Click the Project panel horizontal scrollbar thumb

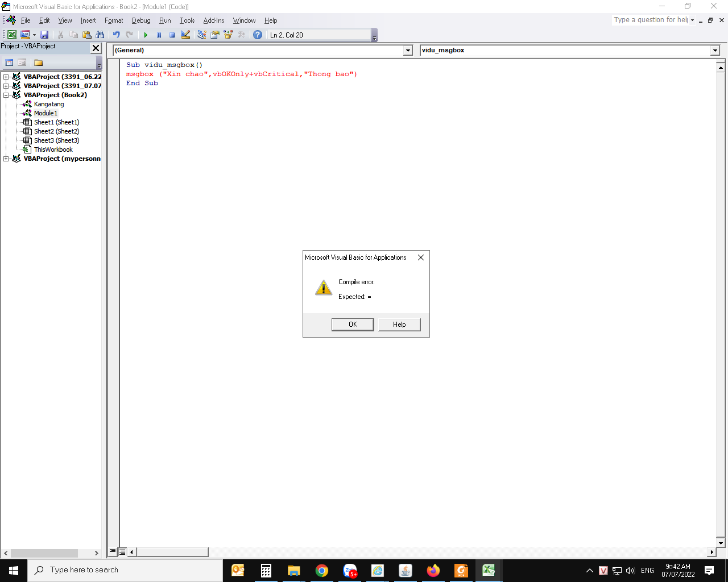click(44, 553)
